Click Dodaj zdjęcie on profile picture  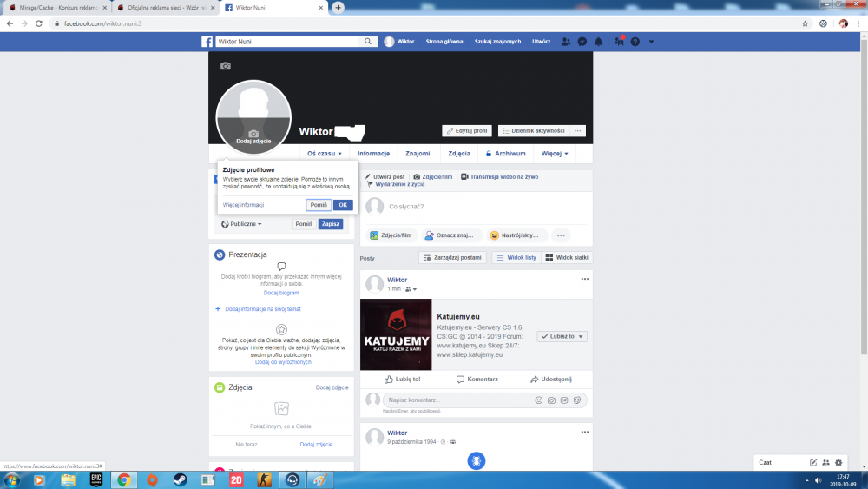coord(253,138)
